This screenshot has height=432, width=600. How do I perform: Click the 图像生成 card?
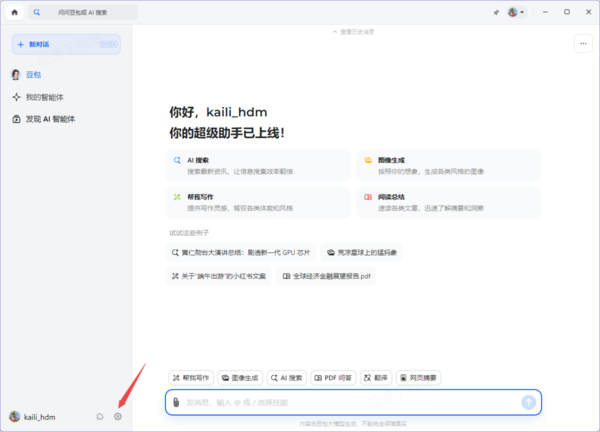(x=449, y=166)
